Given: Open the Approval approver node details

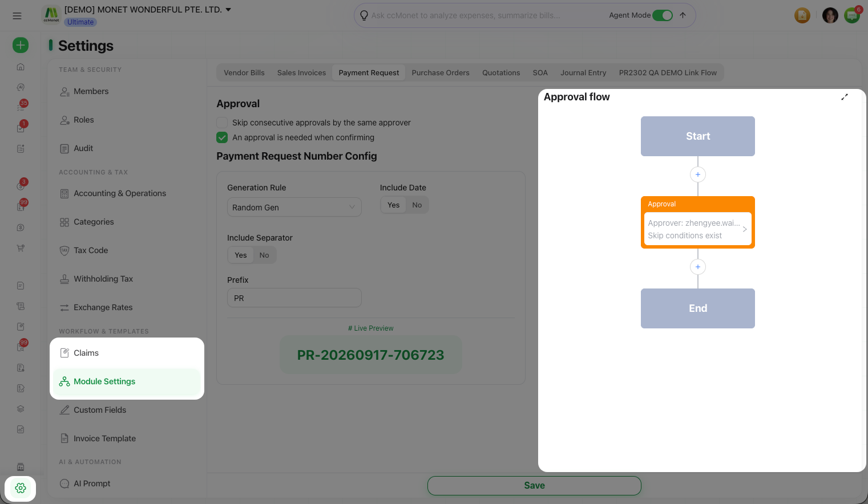Looking at the screenshot, I should click(697, 229).
